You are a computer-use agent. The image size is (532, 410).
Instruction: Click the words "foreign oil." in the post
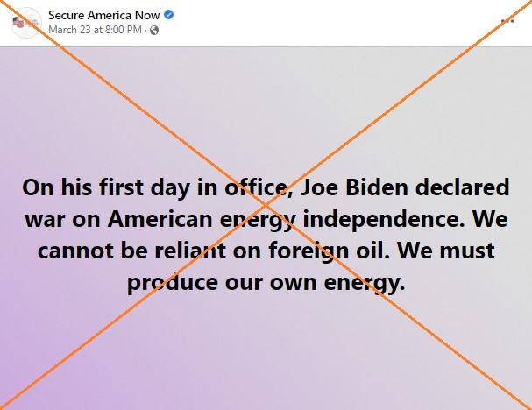click(330, 251)
